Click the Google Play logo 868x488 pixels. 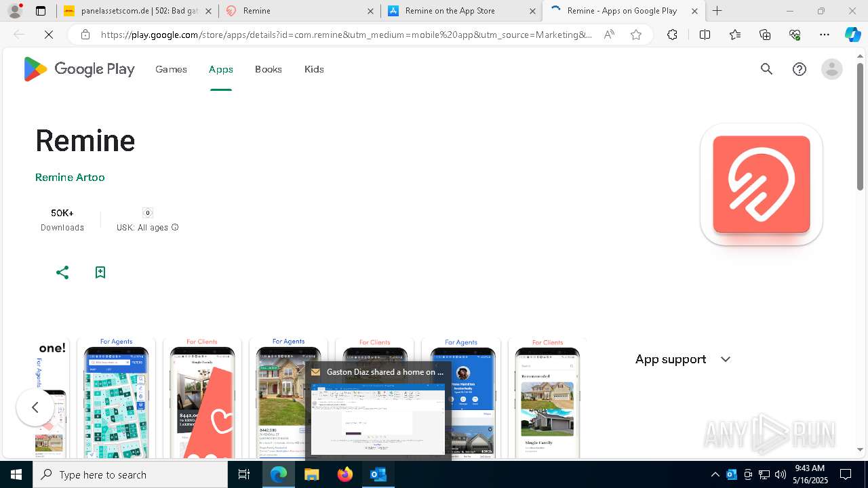[79, 69]
